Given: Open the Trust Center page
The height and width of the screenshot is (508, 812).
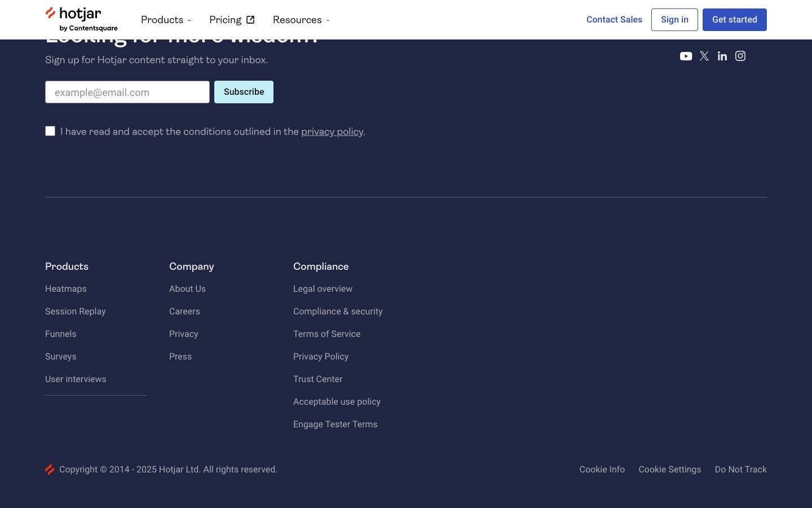Looking at the screenshot, I should tap(317, 379).
